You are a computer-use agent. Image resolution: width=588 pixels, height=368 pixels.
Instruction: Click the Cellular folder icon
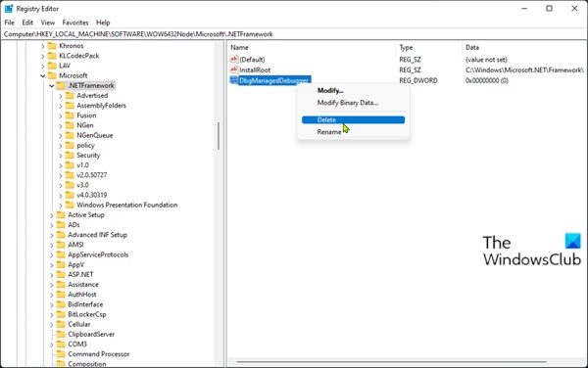tap(61, 324)
